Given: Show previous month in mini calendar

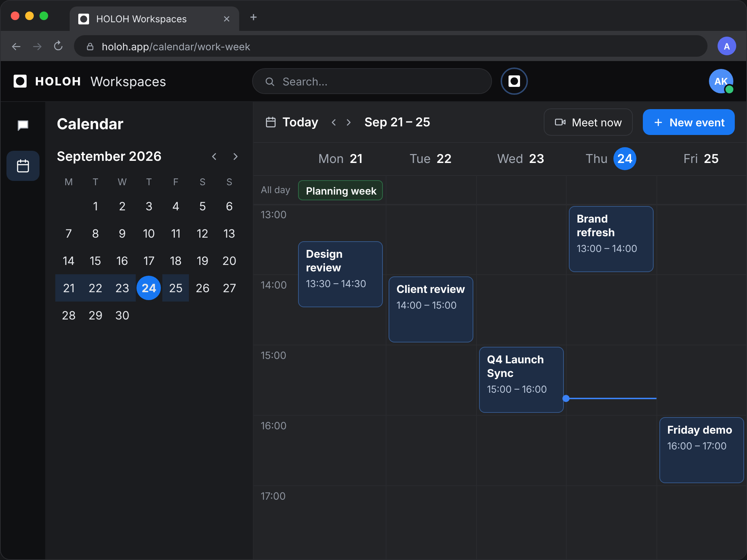Looking at the screenshot, I should click(x=214, y=157).
